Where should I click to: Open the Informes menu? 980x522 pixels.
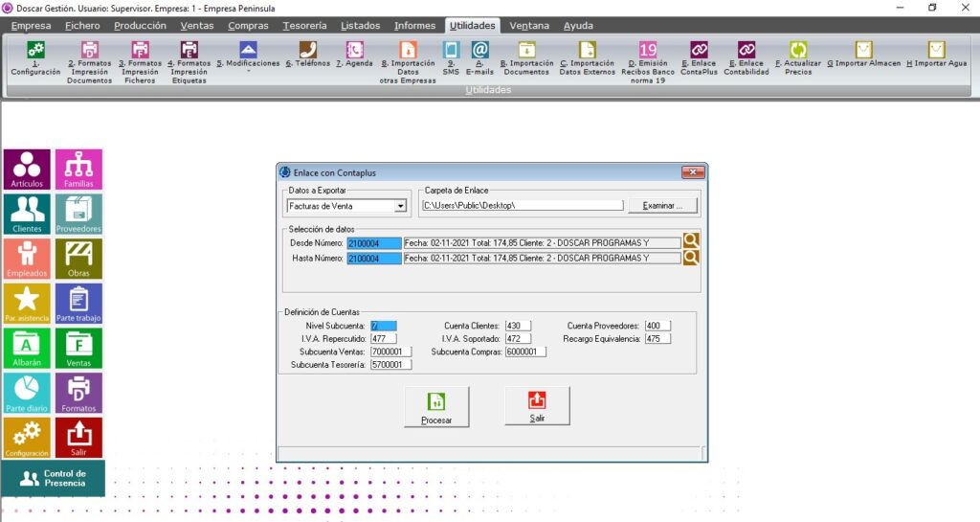413,25
